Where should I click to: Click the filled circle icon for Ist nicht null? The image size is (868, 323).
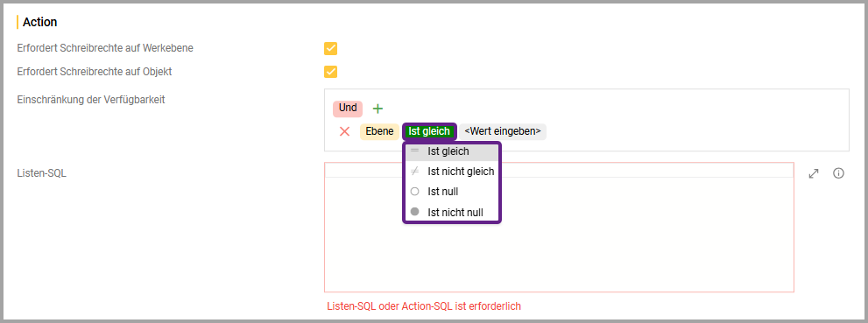coord(414,212)
